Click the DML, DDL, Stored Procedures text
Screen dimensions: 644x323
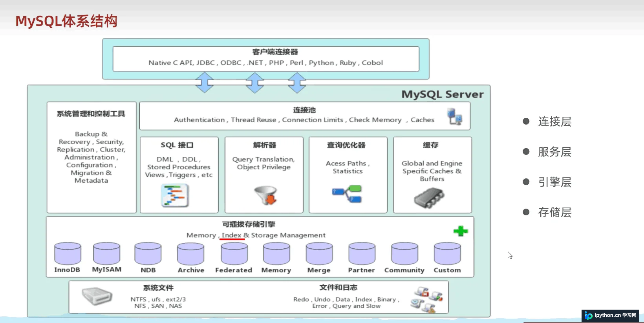click(x=179, y=167)
